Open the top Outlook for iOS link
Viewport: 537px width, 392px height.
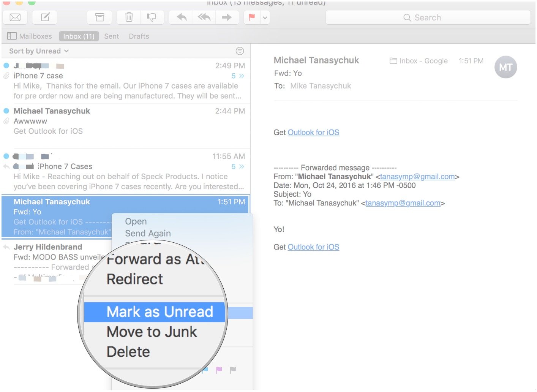click(x=313, y=133)
